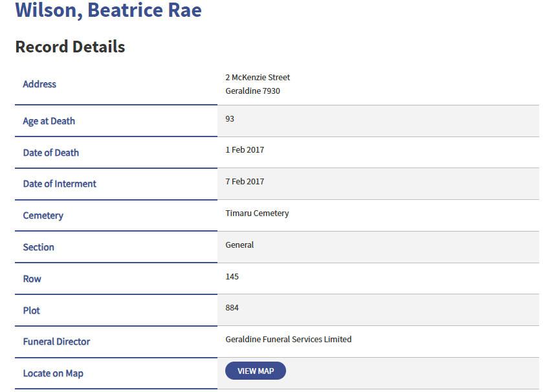Viewport: 543px width, 392px height.
Task: Select the Record Details heading
Action: point(69,47)
